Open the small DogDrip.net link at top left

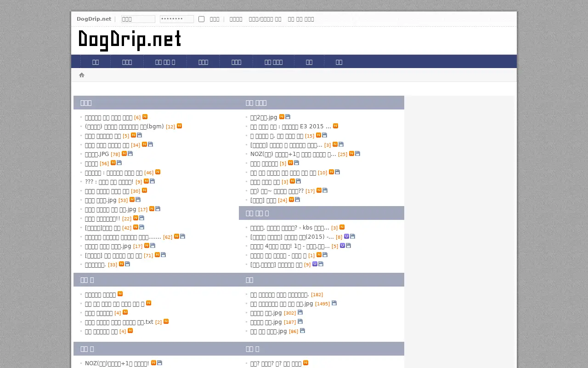coord(94,19)
